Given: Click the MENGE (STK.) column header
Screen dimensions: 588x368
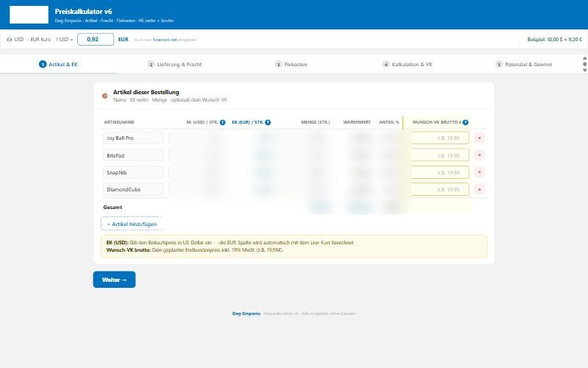Looking at the screenshot, I should tap(315, 122).
